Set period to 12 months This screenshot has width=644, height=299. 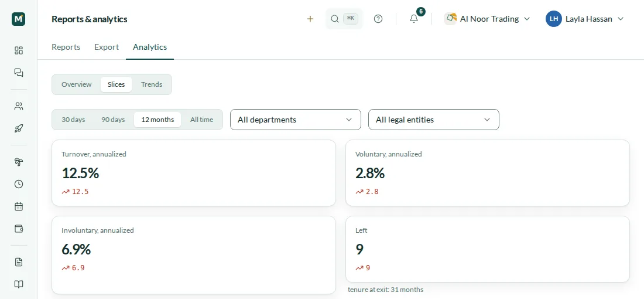pos(157,120)
